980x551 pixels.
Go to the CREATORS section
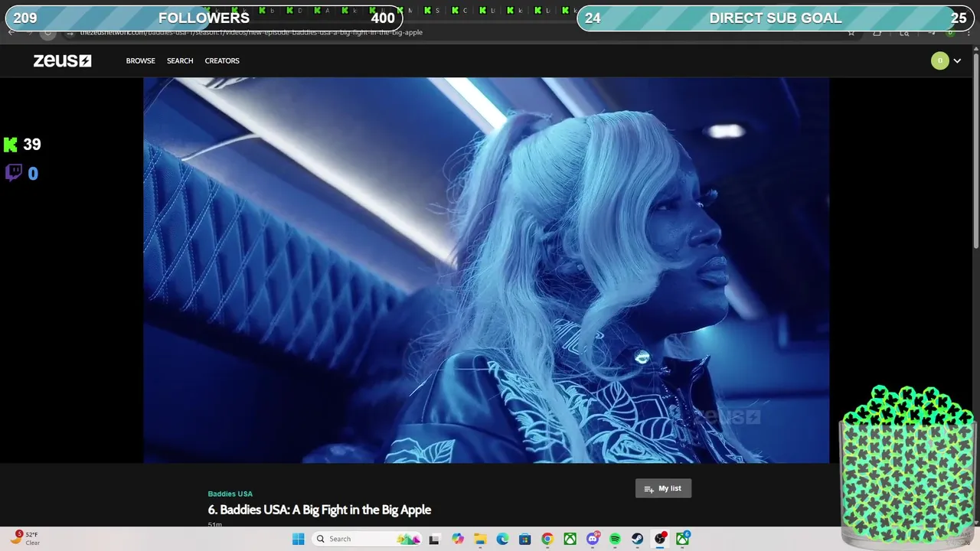tap(222, 60)
